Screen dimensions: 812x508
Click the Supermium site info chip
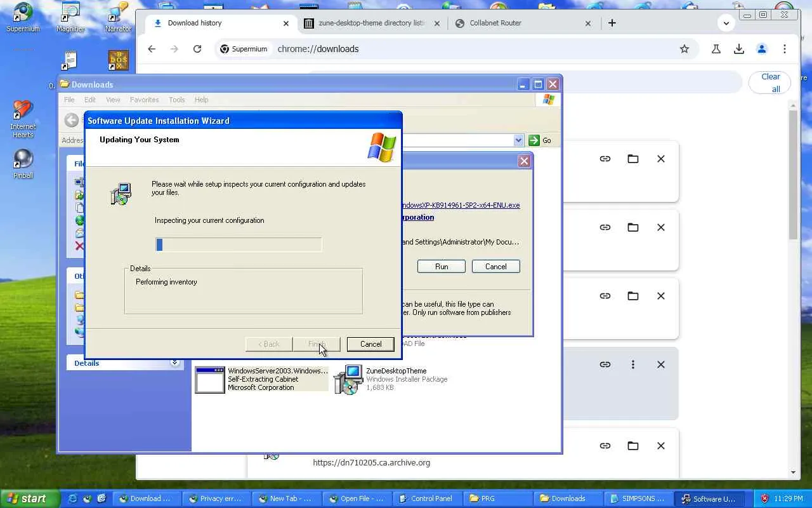click(x=244, y=49)
